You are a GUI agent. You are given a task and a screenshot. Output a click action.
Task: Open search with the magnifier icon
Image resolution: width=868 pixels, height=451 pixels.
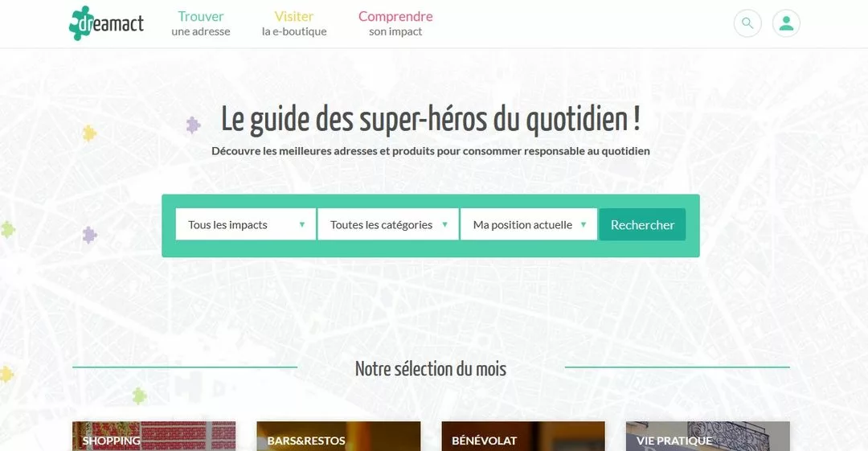pos(747,23)
